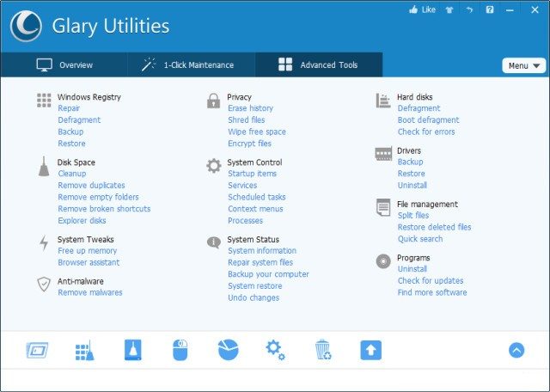Click the System Tweaks lightning icon

[44, 242]
